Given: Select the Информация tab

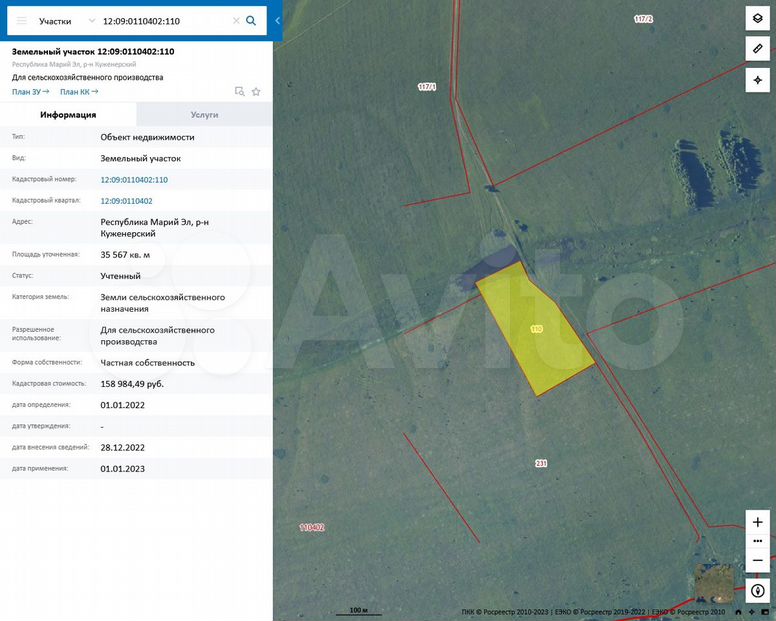Looking at the screenshot, I should click(x=68, y=114).
